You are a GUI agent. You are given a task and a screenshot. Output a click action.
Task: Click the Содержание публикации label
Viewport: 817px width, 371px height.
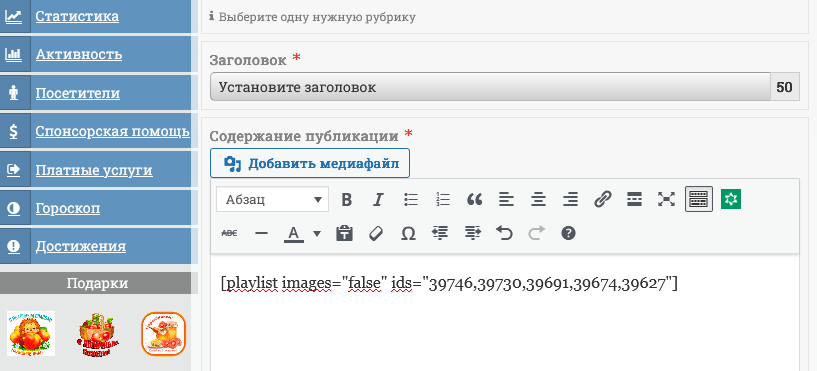(304, 137)
